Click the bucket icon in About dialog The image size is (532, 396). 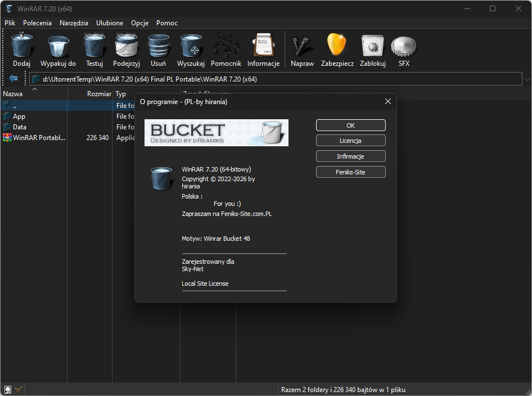point(161,178)
